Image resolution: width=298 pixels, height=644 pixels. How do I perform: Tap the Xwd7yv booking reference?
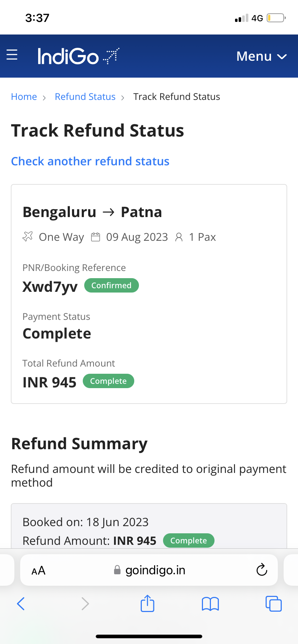pyautogui.click(x=50, y=287)
